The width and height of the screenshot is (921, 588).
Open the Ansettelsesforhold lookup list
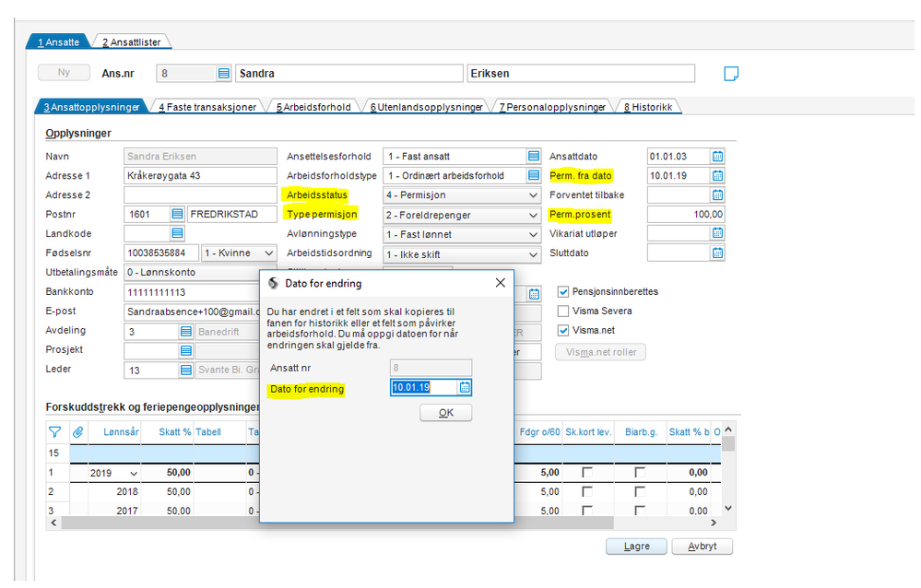coord(534,157)
